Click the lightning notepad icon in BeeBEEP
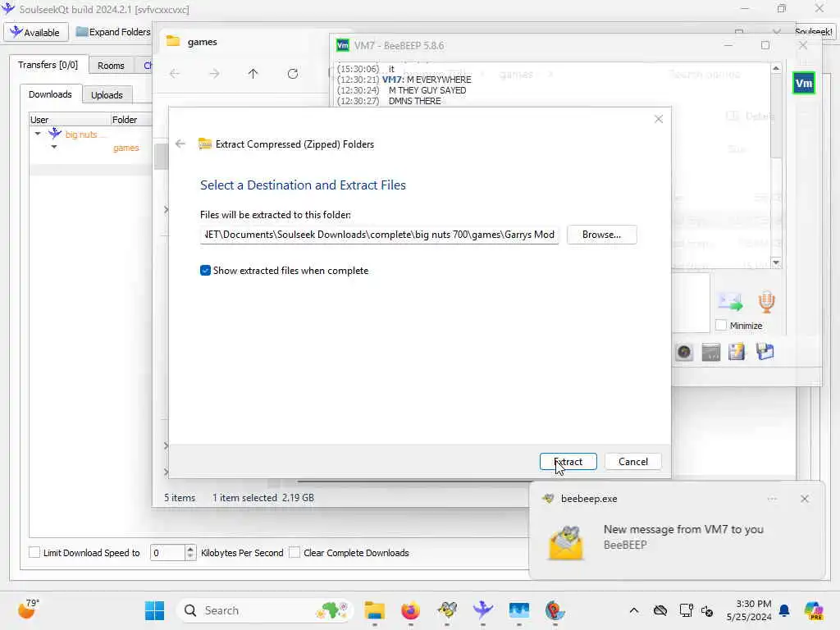Image resolution: width=840 pixels, height=630 pixels. point(737,352)
